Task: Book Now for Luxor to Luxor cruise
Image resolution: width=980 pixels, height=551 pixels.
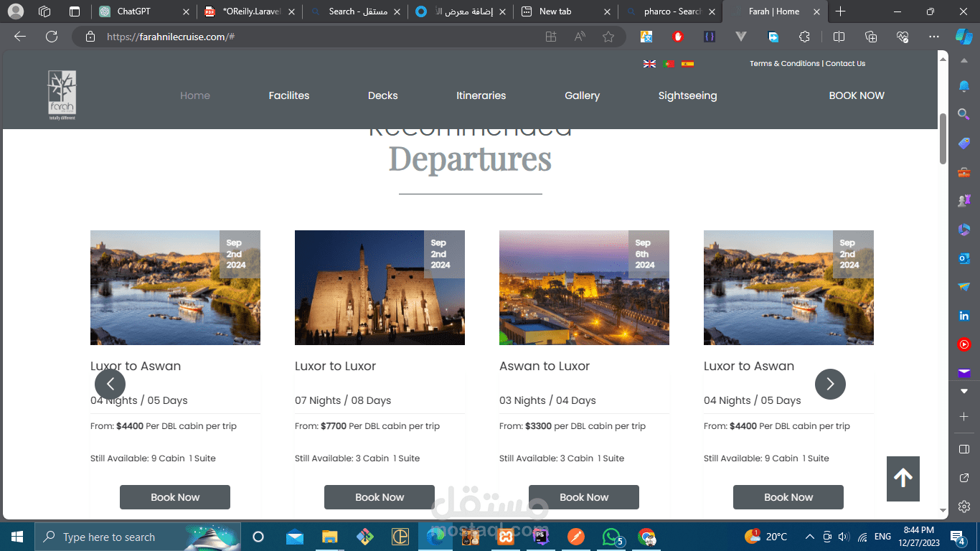Action: point(380,497)
